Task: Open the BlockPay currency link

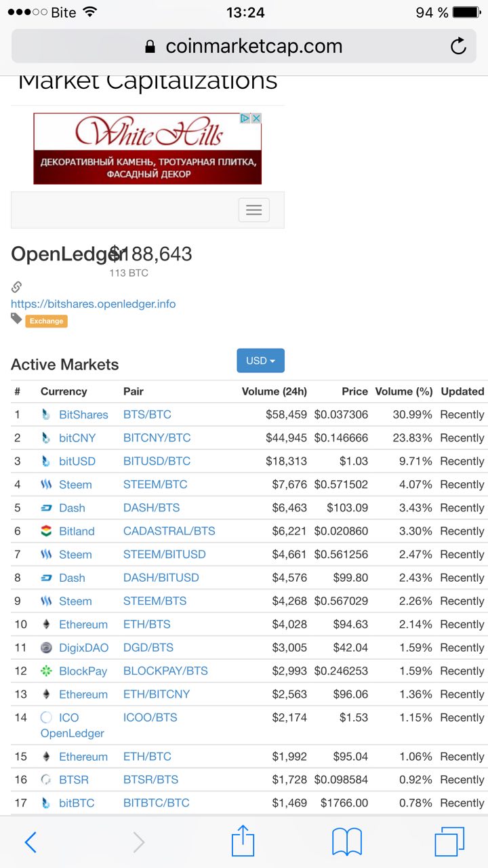Action: (x=83, y=671)
